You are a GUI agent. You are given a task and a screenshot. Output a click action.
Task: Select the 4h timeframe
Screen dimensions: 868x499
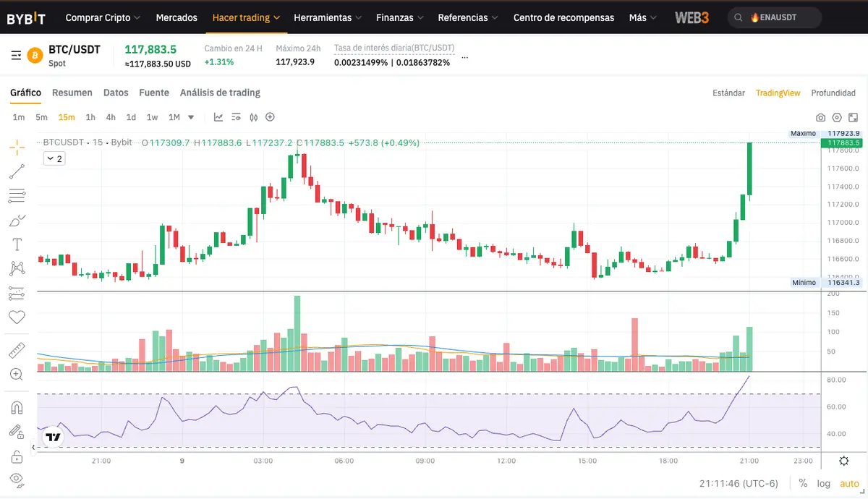coord(111,117)
